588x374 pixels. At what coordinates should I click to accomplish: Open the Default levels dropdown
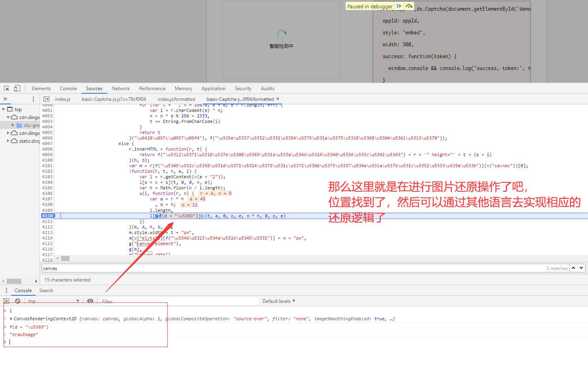(279, 301)
